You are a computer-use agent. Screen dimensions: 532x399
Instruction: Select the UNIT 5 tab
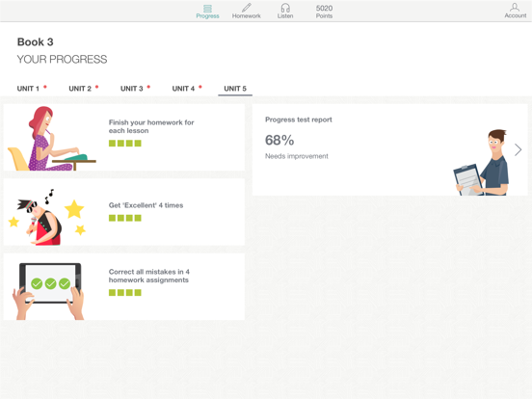[x=235, y=89]
